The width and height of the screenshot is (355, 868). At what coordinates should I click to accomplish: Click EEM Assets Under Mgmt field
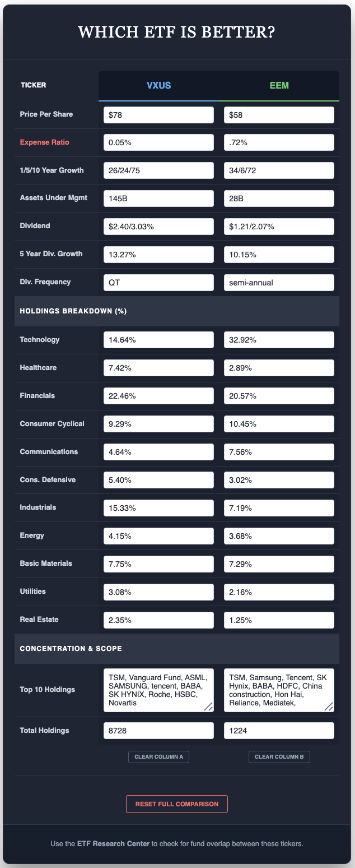pyautogui.click(x=279, y=198)
